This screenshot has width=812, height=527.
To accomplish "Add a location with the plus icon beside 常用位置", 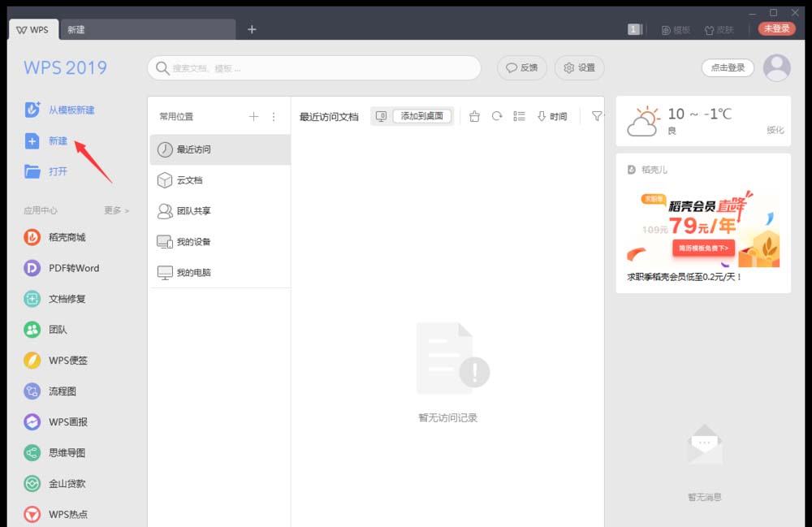I will [x=253, y=116].
